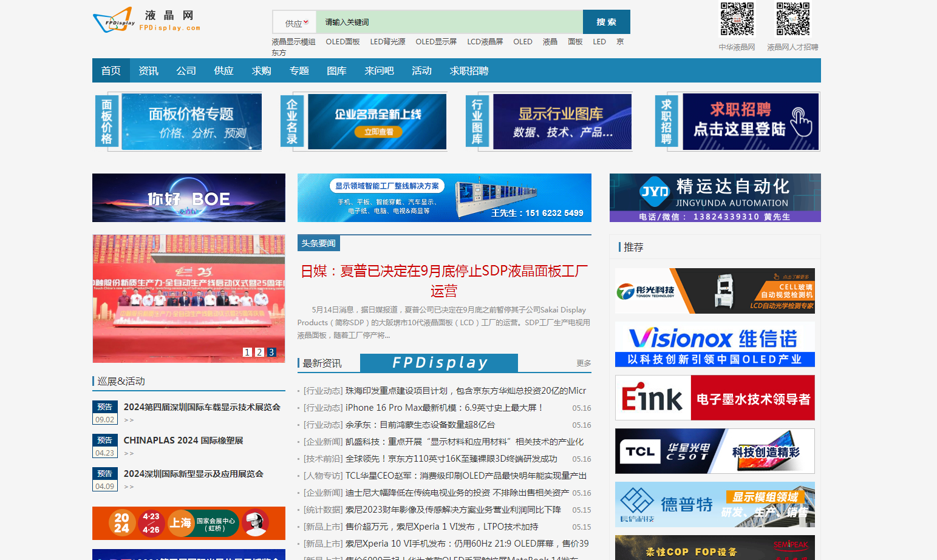Click the LED背光源 hot keyword link
Screen dimensions: 937x560
[x=387, y=42]
